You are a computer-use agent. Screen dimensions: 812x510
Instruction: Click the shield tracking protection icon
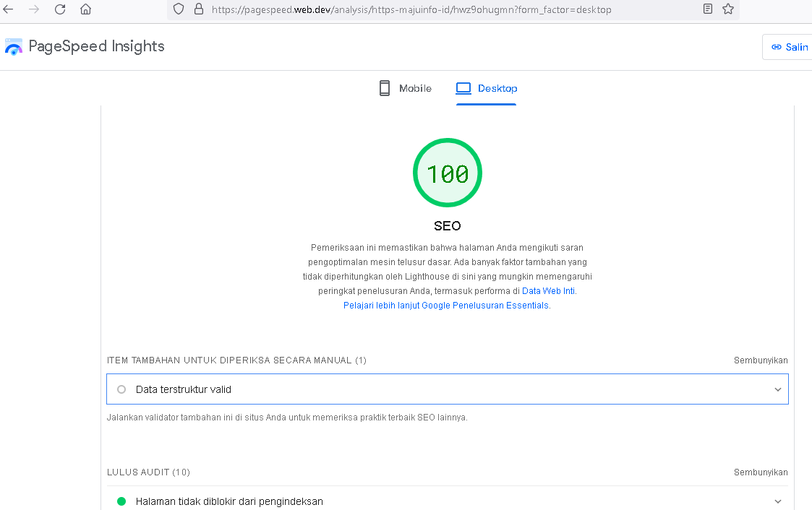click(179, 9)
